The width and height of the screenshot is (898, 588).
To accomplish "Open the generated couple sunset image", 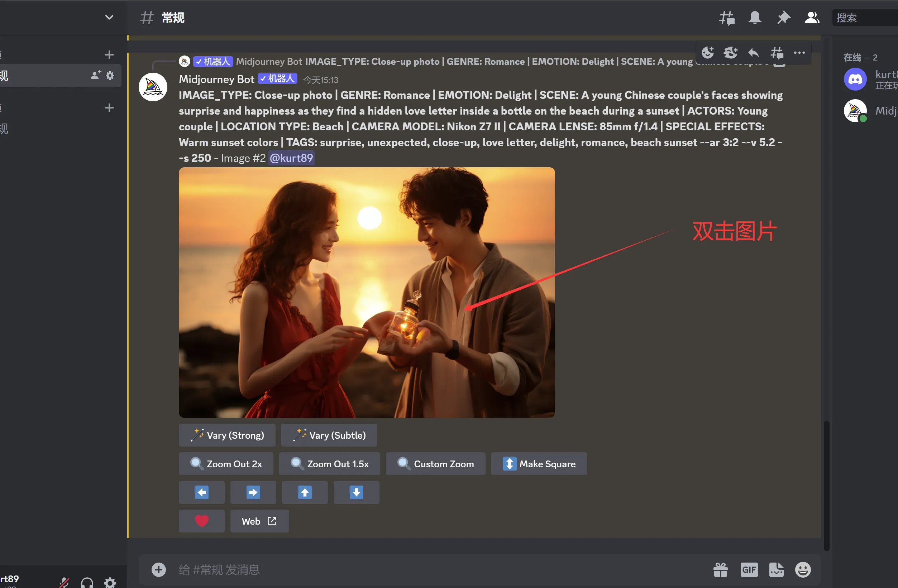I will [366, 292].
